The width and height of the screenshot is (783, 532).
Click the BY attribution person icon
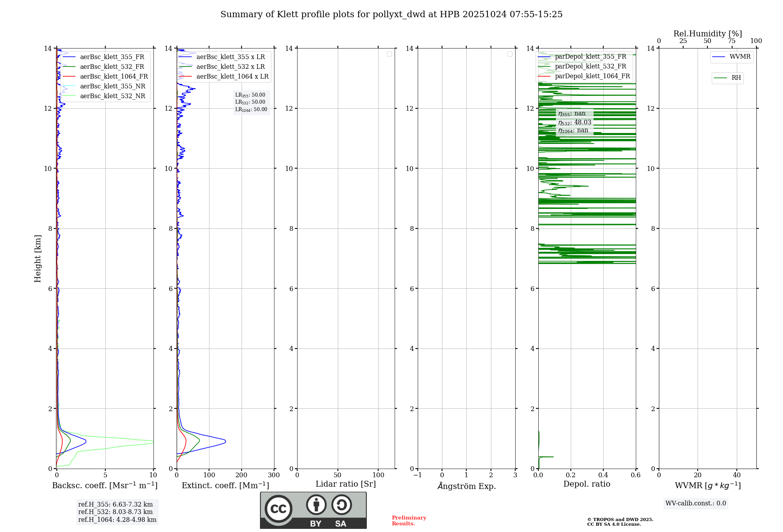[x=316, y=505]
